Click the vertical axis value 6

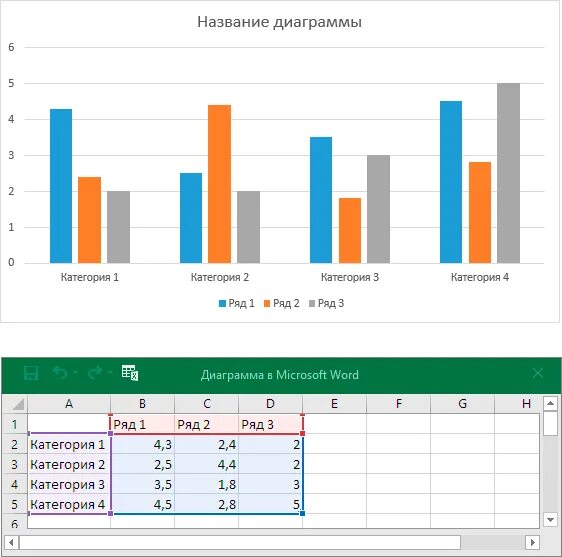[x=11, y=47]
